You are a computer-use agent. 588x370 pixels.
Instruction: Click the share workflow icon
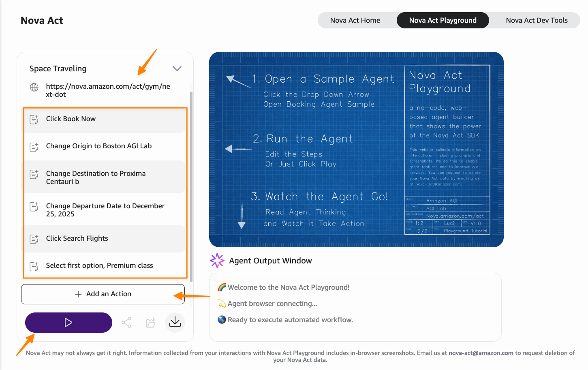pyautogui.click(x=126, y=323)
